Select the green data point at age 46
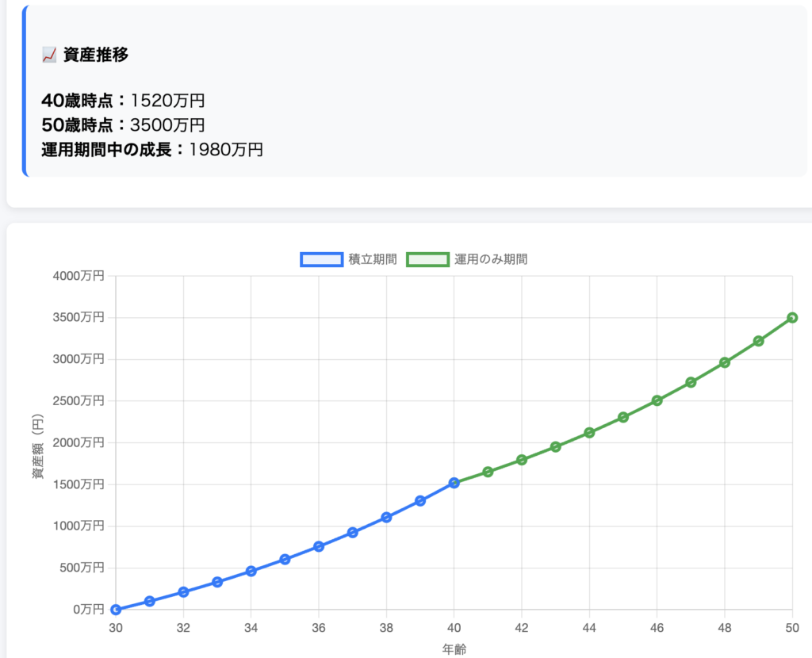 pyautogui.click(x=657, y=400)
